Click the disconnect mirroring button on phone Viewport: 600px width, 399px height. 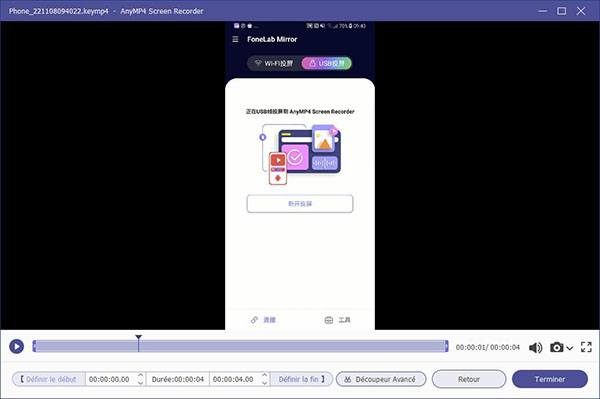coord(300,204)
